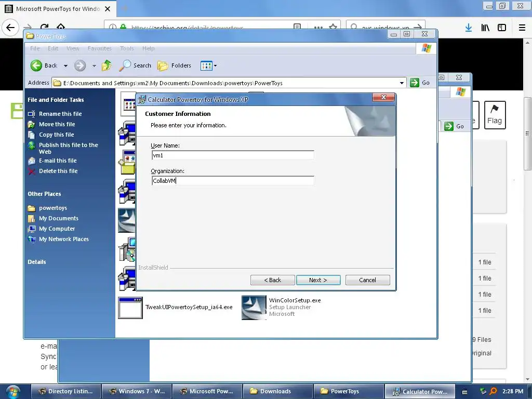
Task: Select Copy this file task
Action: click(56, 135)
